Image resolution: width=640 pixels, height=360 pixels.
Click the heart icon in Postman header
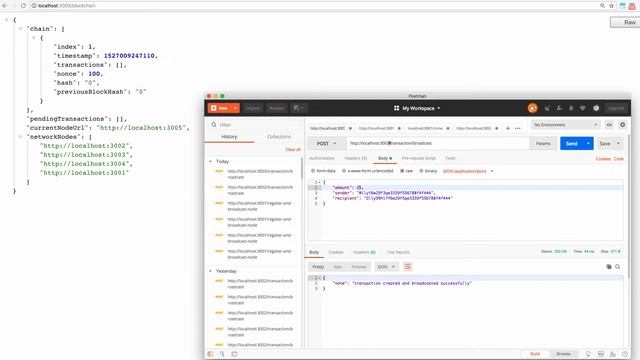point(583,108)
